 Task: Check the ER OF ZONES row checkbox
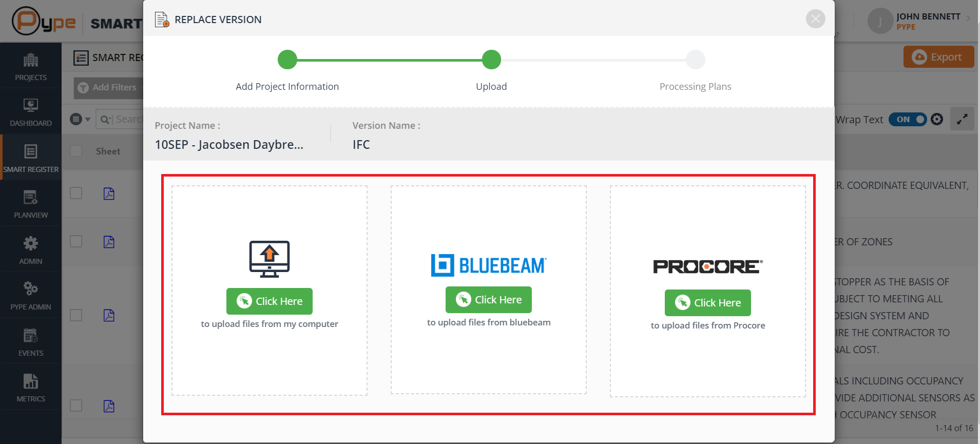pos(76,241)
